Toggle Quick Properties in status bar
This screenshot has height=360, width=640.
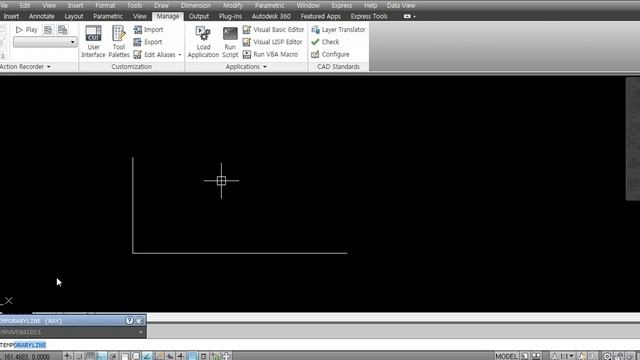tap(203, 356)
